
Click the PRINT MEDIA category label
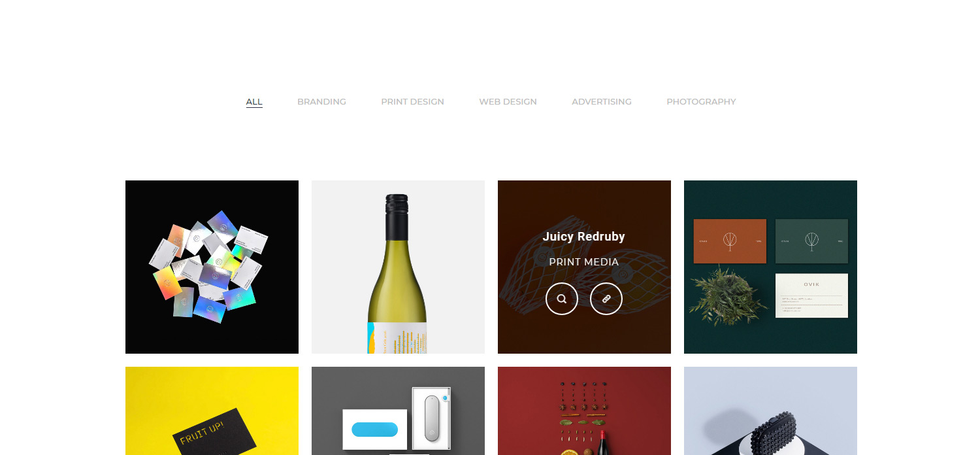[x=584, y=262]
